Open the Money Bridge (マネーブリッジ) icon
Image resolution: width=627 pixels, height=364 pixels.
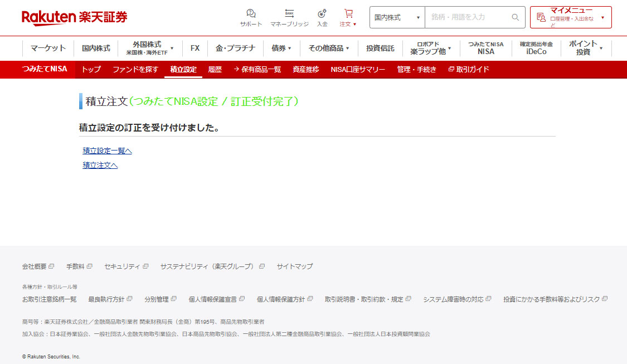pos(289,13)
